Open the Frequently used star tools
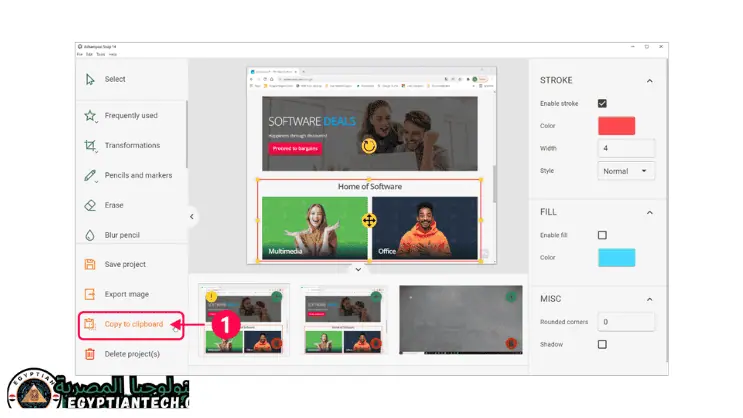 click(x=90, y=116)
